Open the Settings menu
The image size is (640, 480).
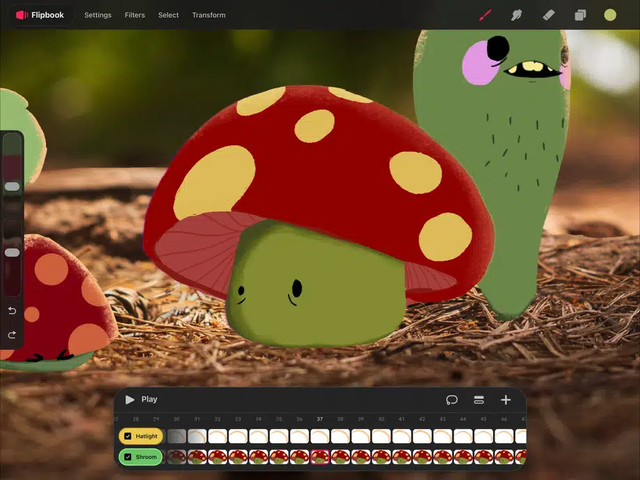(98, 15)
